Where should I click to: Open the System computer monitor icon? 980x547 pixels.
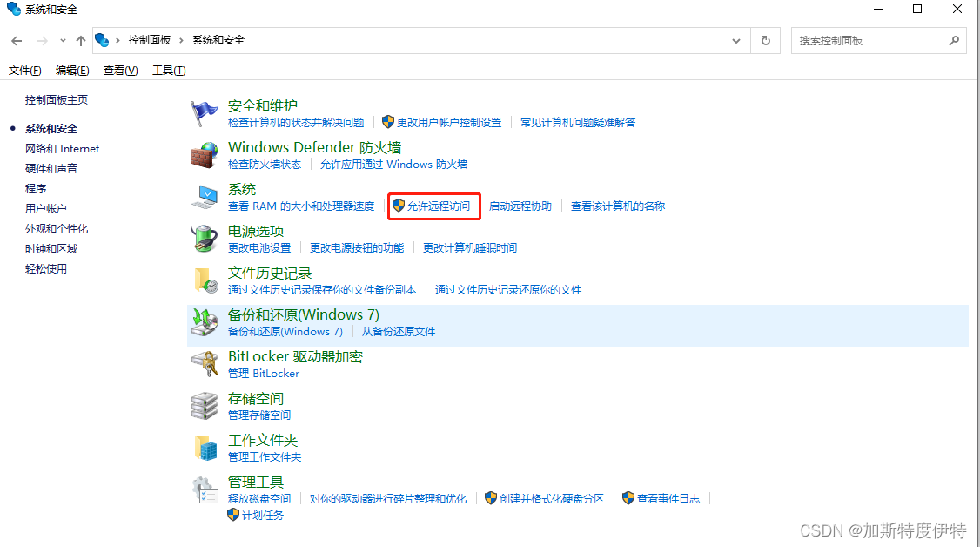pos(204,197)
